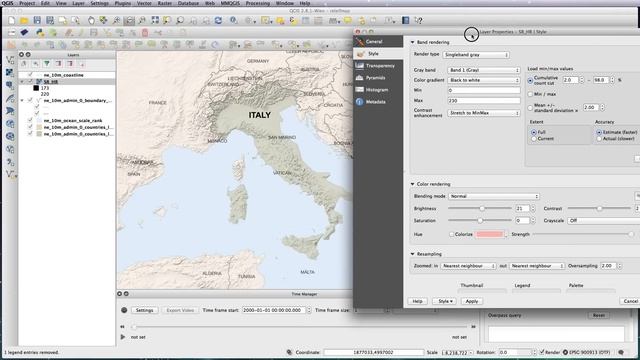
Task: Click the What's This help cursor icon
Action: (418, 20)
